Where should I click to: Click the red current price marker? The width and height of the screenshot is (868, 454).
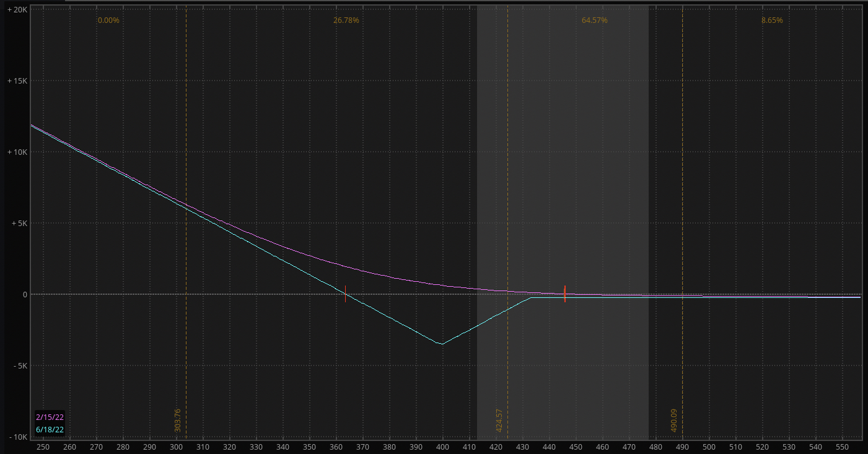click(564, 294)
